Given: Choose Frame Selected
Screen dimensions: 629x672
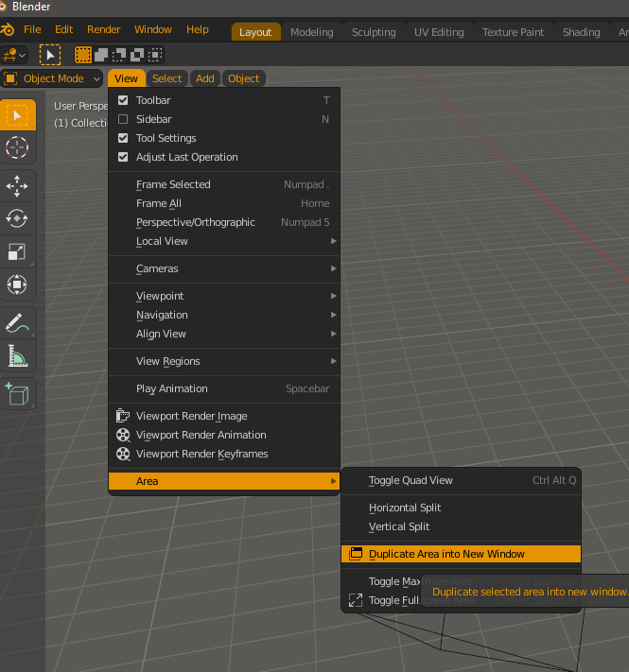Looking at the screenshot, I should coord(224,184).
